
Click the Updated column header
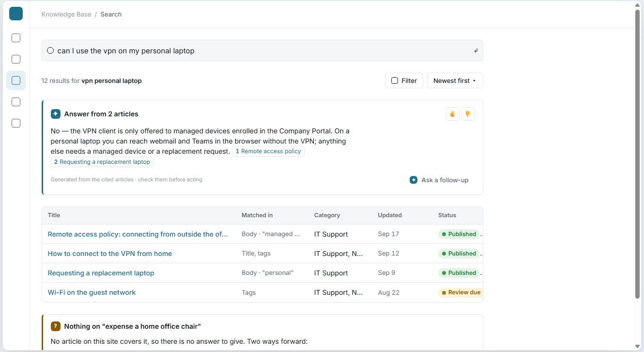pos(390,215)
